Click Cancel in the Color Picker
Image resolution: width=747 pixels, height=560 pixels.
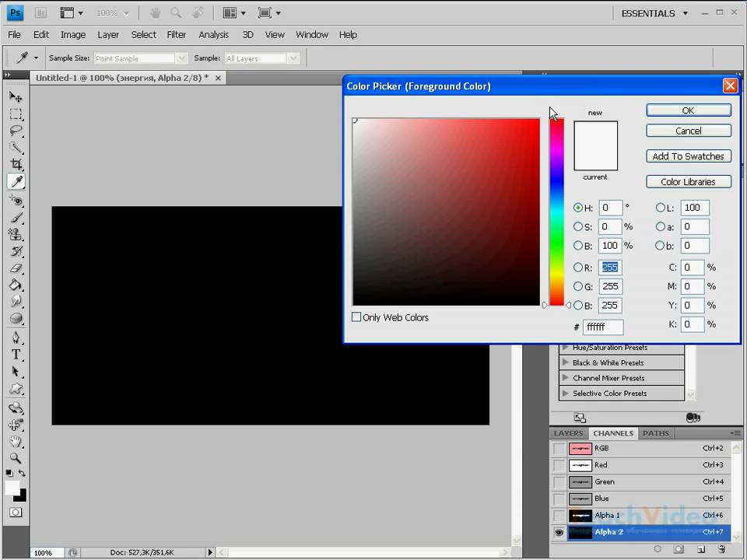(x=689, y=131)
